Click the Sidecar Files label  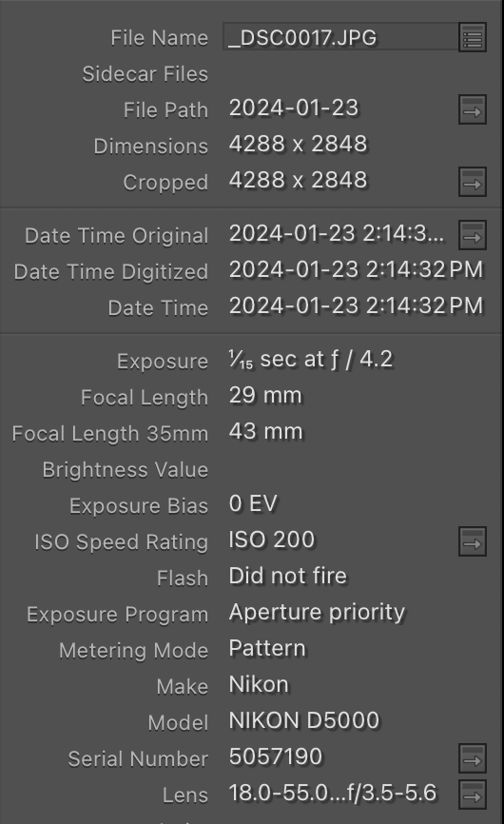pyautogui.click(x=145, y=74)
